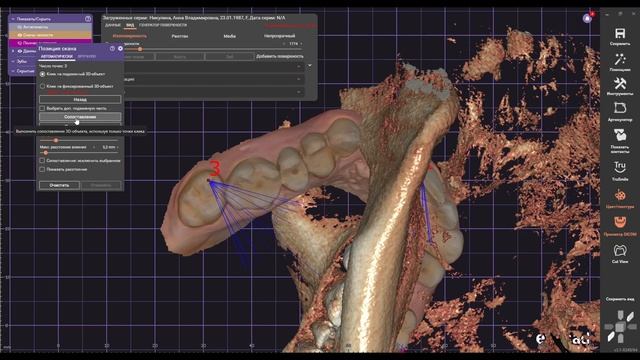
Task: Increase max distance 5,2 mm stepper arrow
Action: click(118, 147)
